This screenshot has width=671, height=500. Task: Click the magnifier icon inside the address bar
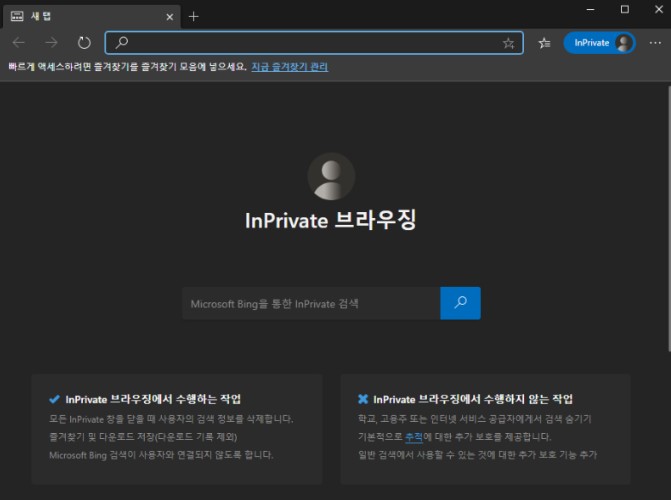[122, 42]
